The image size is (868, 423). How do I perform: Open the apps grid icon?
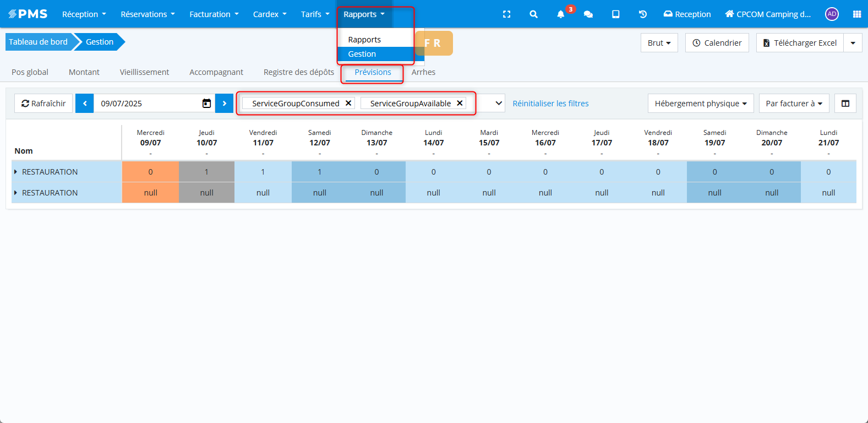(x=856, y=14)
